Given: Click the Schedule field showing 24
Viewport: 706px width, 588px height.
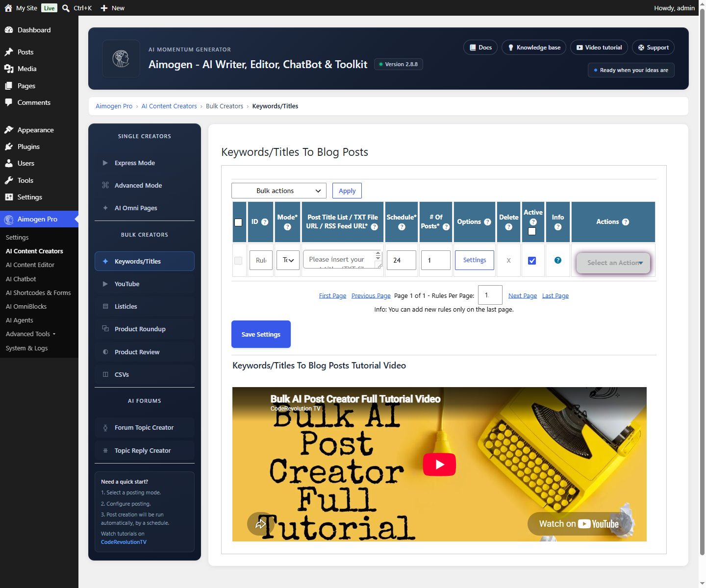Looking at the screenshot, I should (x=402, y=260).
